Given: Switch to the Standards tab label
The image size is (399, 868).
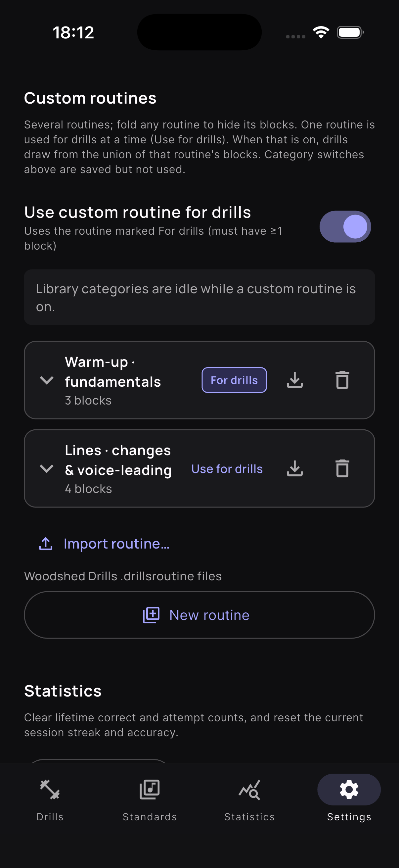Looking at the screenshot, I should [150, 817].
